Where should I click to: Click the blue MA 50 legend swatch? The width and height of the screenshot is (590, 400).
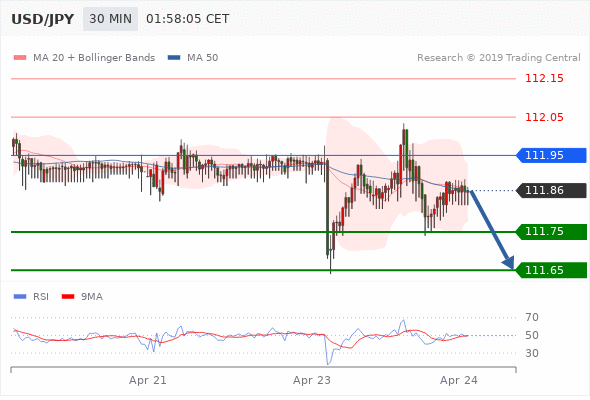[174, 58]
